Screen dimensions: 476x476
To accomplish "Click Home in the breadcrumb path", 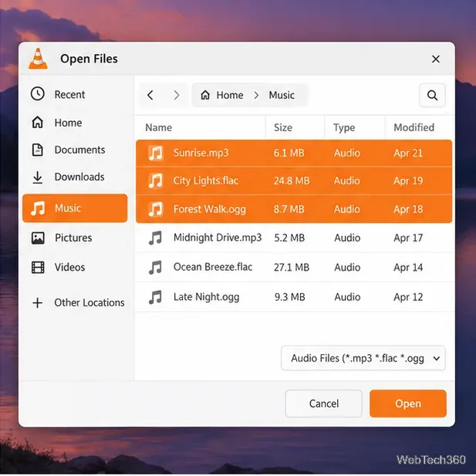I will [x=229, y=96].
